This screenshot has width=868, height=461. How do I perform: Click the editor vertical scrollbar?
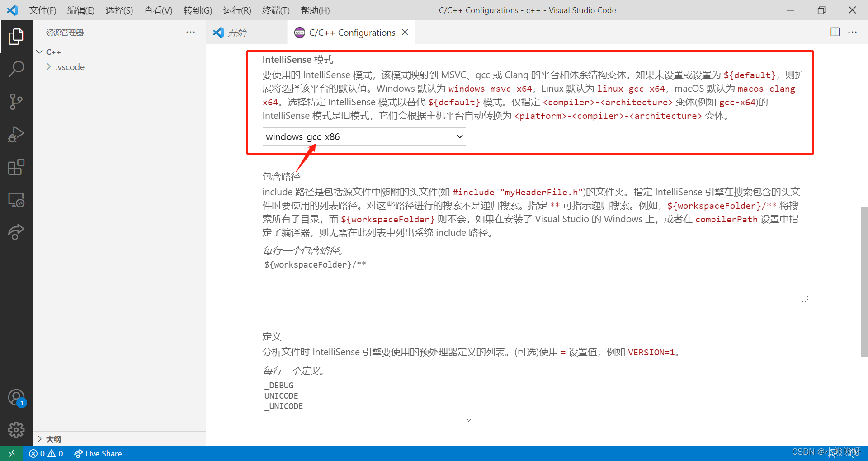coord(864,282)
